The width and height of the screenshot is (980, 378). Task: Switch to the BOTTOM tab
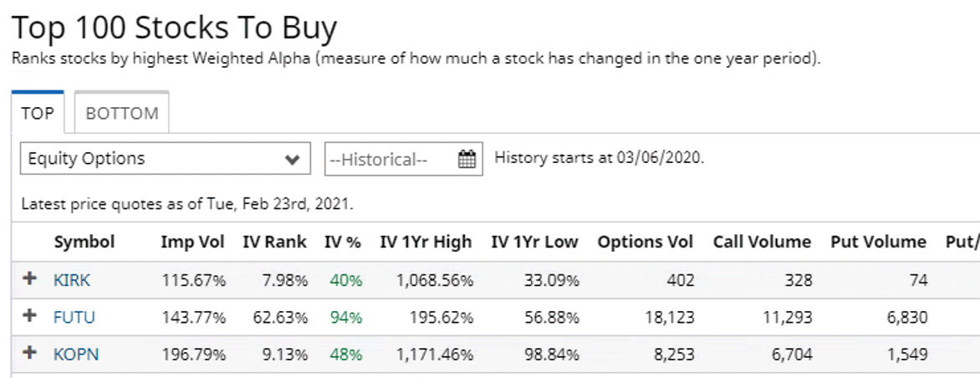pyautogui.click(x=122, y=113)
